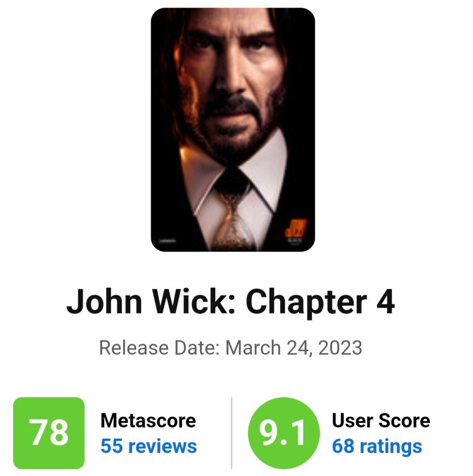Click the vertical divider between the scores
The width and height of the screenshot is (473, 476).
232,433
